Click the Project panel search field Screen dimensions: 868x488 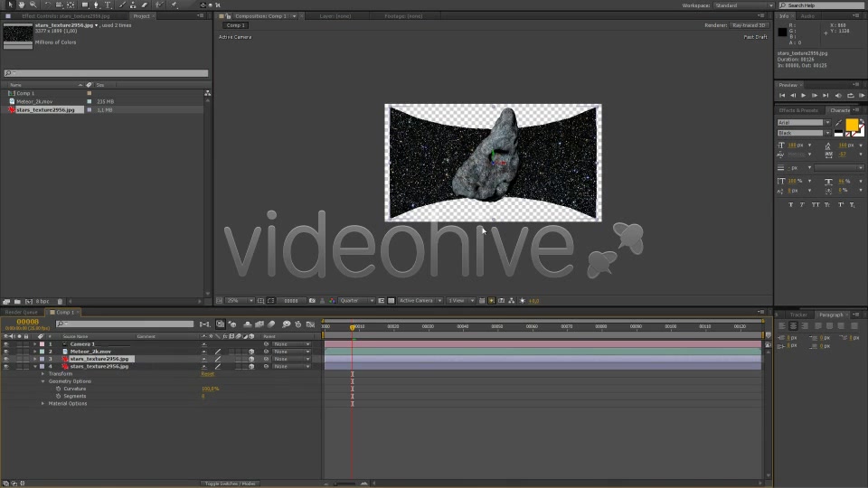pos(107,73)
